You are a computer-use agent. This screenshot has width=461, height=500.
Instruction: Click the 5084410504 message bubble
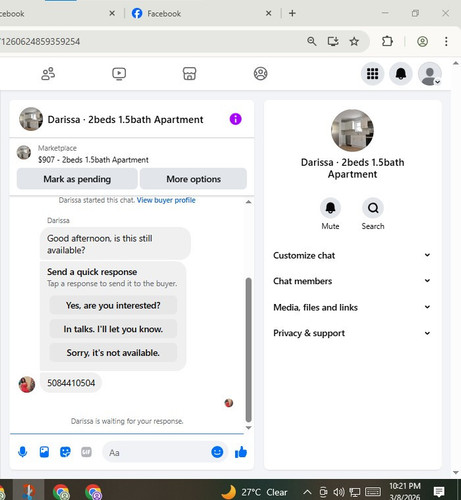71,383
